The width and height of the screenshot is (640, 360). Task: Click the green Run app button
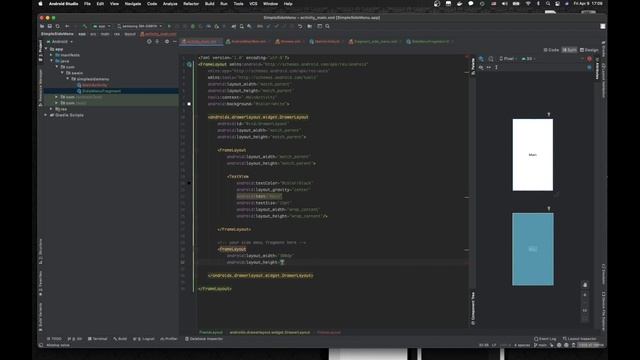pyautogui.click(x=169, y=26)
